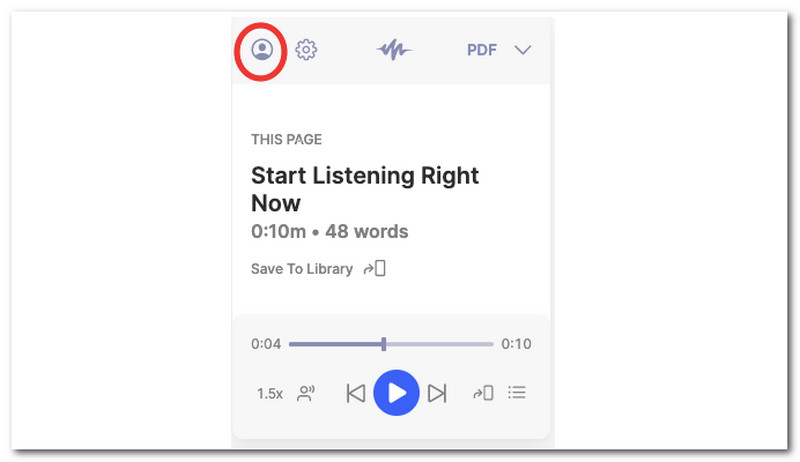Change the 1.5x playback speed
Screen dimensions: 800x462
coord(269,394)
